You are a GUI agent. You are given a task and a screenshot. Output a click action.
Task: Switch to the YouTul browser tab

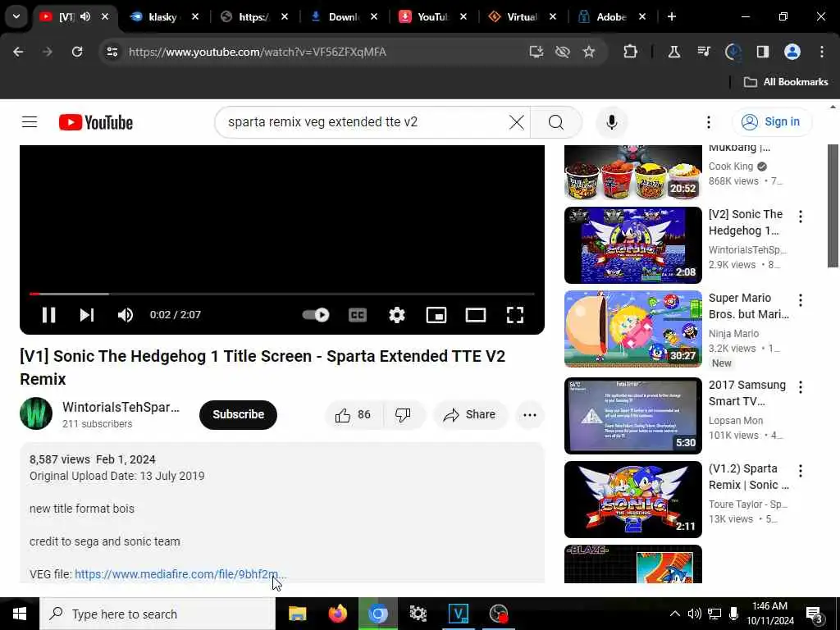433,17
